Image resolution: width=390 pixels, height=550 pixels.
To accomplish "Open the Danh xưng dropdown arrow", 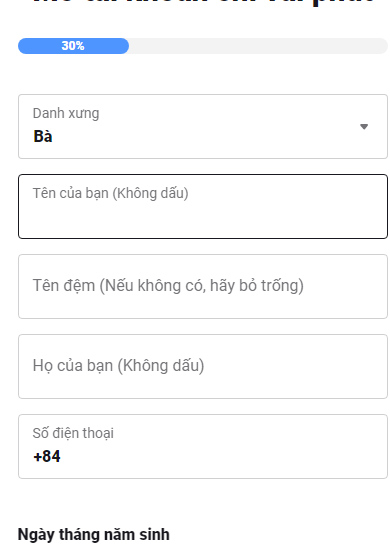I will tap(364, 126).
